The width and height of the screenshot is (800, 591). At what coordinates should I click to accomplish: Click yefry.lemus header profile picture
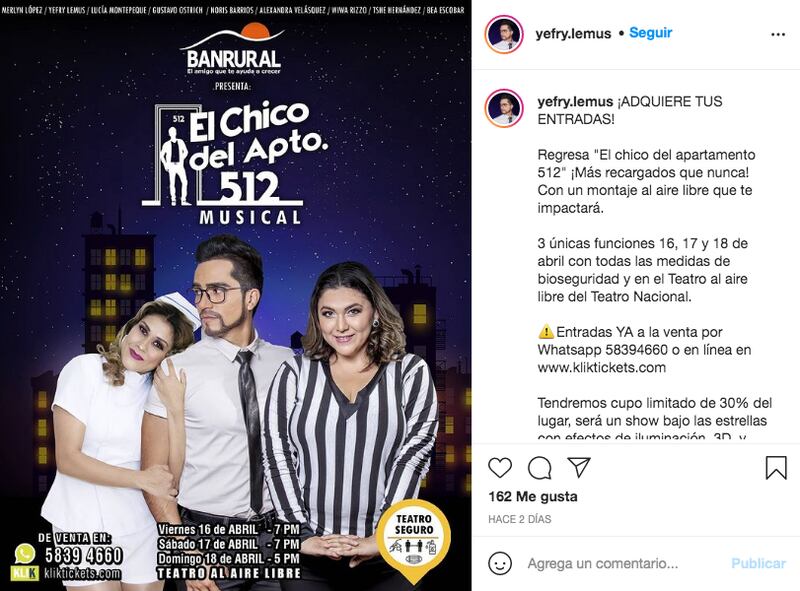click(x=504, y=34)
